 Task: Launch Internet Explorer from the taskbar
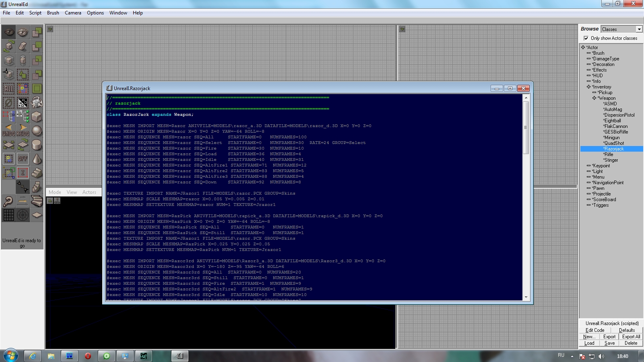(33, 356)
